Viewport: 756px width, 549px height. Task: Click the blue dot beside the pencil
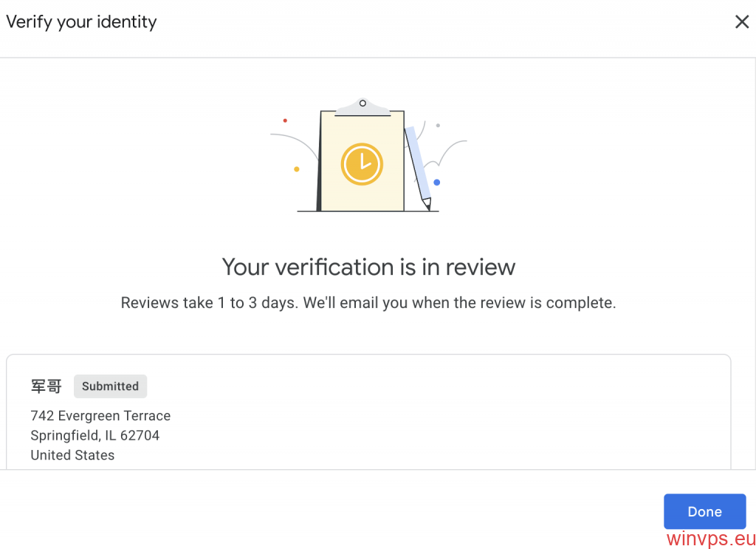point(437,183)
